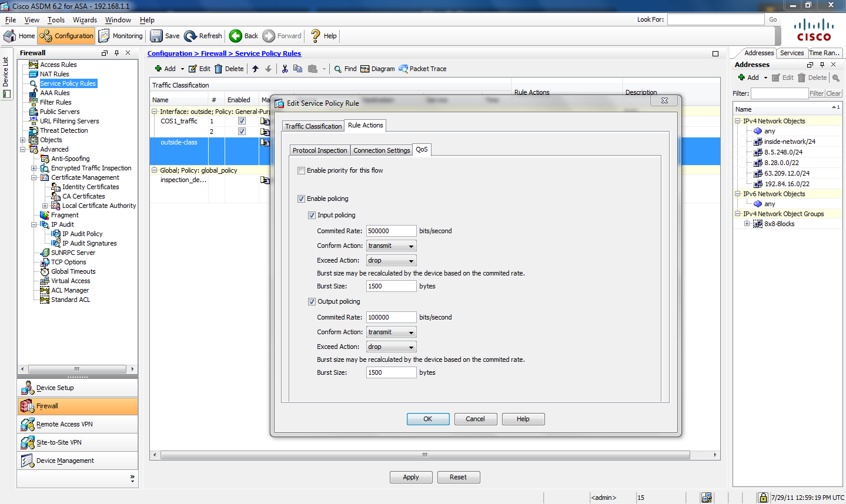Open Service Policy Rules breadcrumb link

coord(268,53)
